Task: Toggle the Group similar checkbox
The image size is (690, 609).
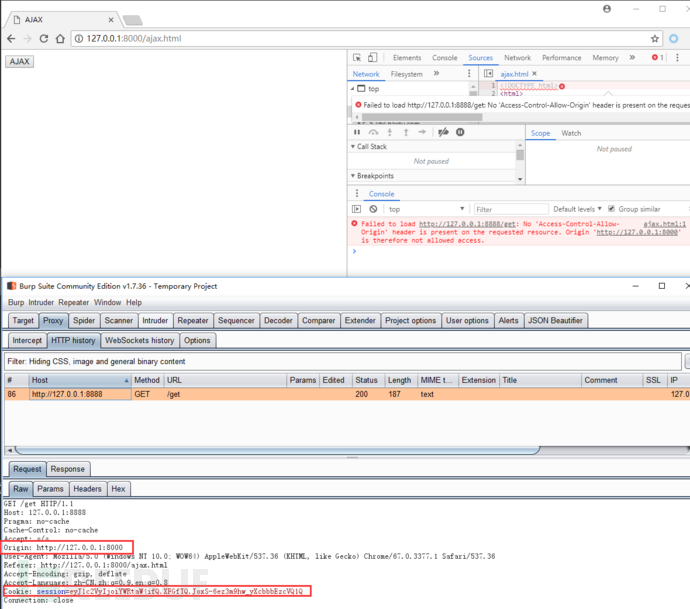Action: click(x=612, y=209)
